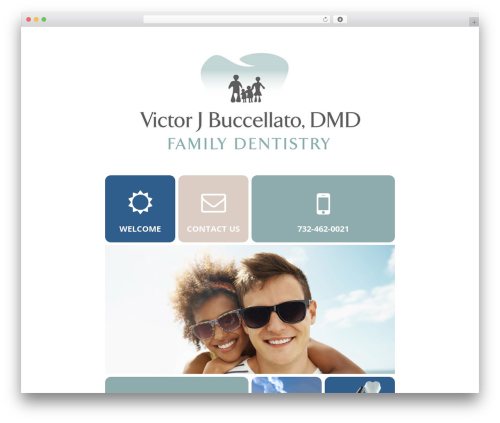This screenshot has width=500, height=423.
Task: Click the FAMILY DENTISTRY subtitle text
Action: pos(249,144)
